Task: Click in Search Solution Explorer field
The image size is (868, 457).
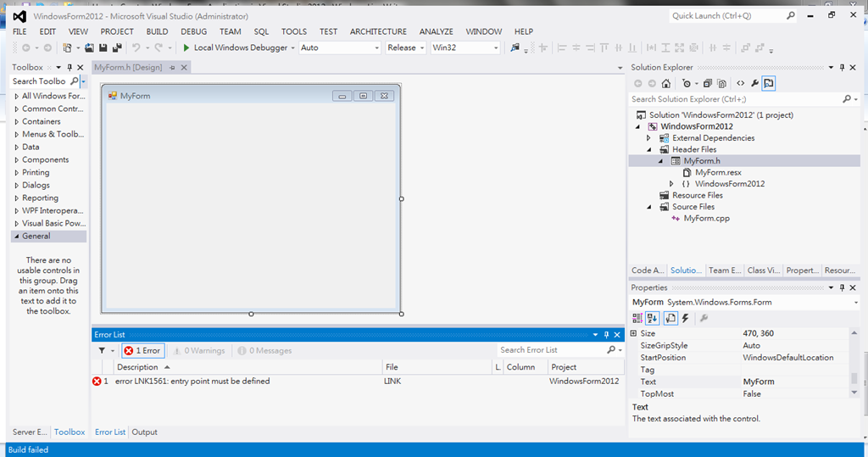Action: point(737,99)
